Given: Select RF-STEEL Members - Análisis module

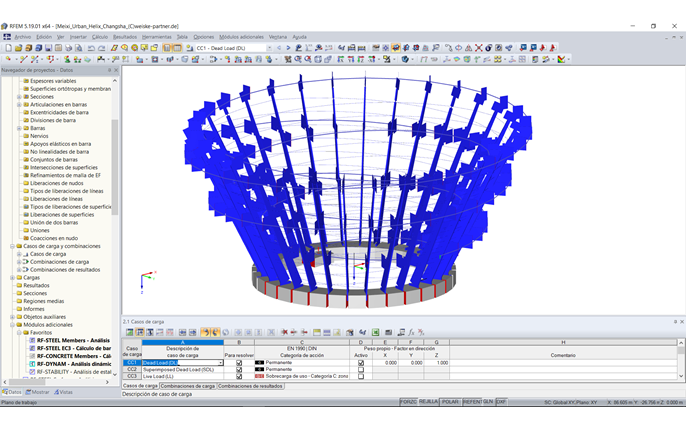Looking at the screenshot, I should (73, 340).
